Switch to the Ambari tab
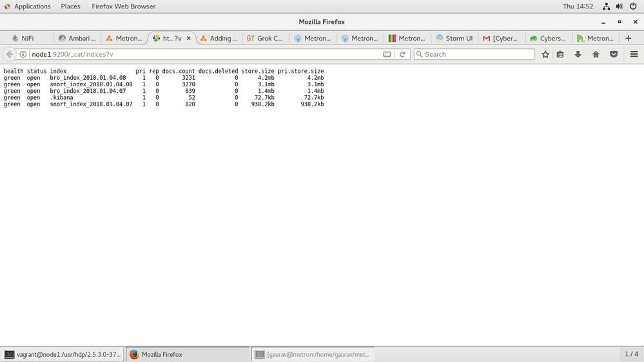This screenshot has width=644, height=362. point(77,38)
